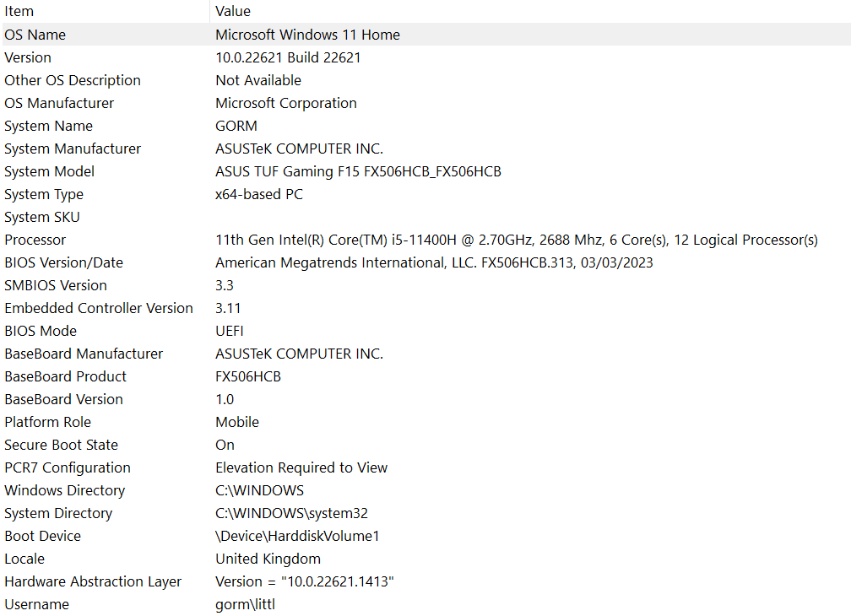The width and height of the screenshot is (851, 616).
Task: Select the BIOS Mode row label
Action: pyautogui.click(x=41, y=331)
